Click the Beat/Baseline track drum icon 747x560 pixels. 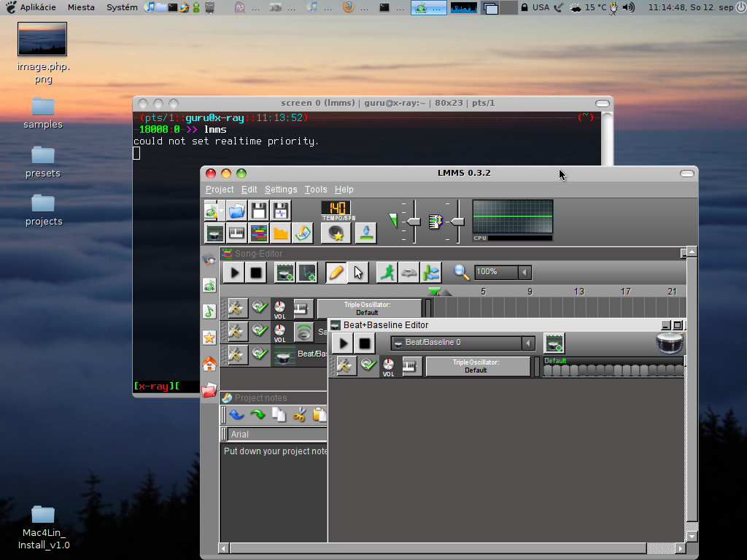click(283, 356)
